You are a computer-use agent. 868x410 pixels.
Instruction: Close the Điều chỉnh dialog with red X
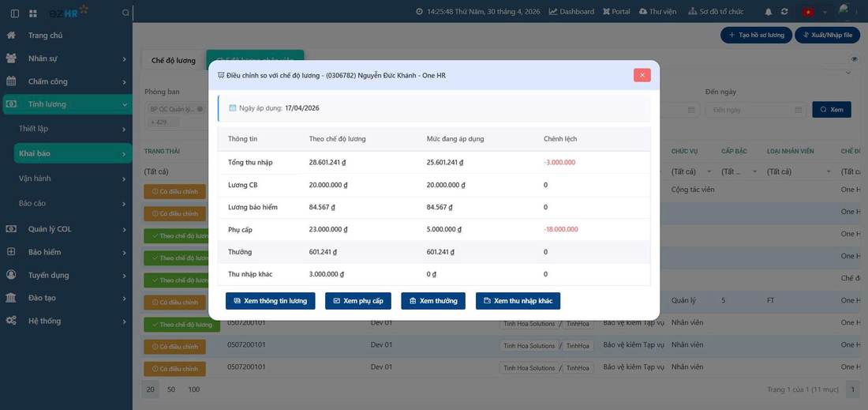[x=642, y=75]
